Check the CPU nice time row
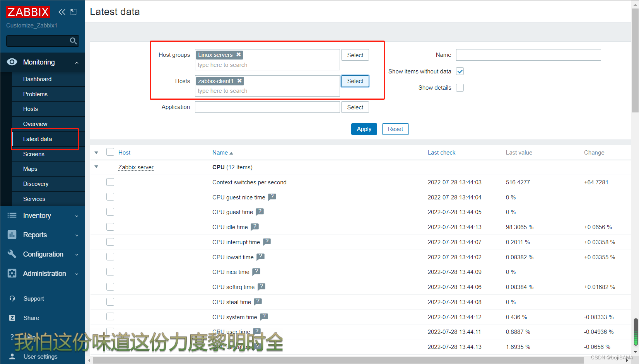 tap(110, 272)
